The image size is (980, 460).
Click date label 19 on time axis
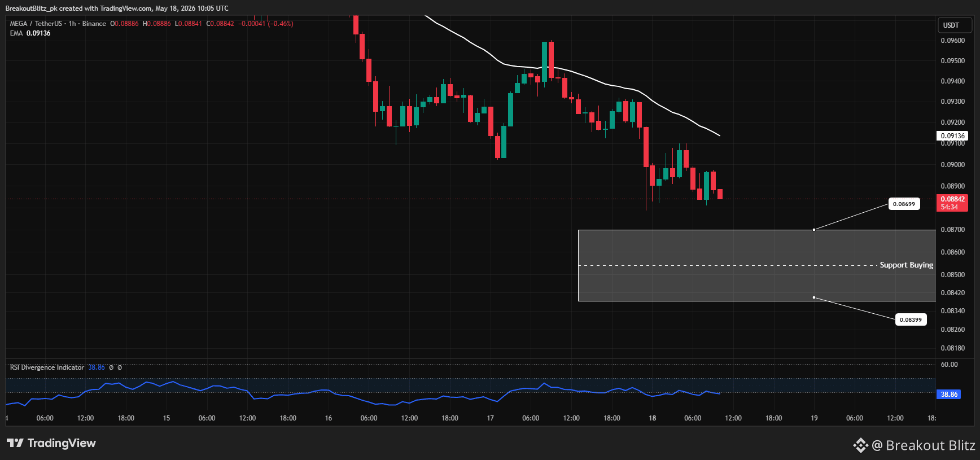click(814, 418)
